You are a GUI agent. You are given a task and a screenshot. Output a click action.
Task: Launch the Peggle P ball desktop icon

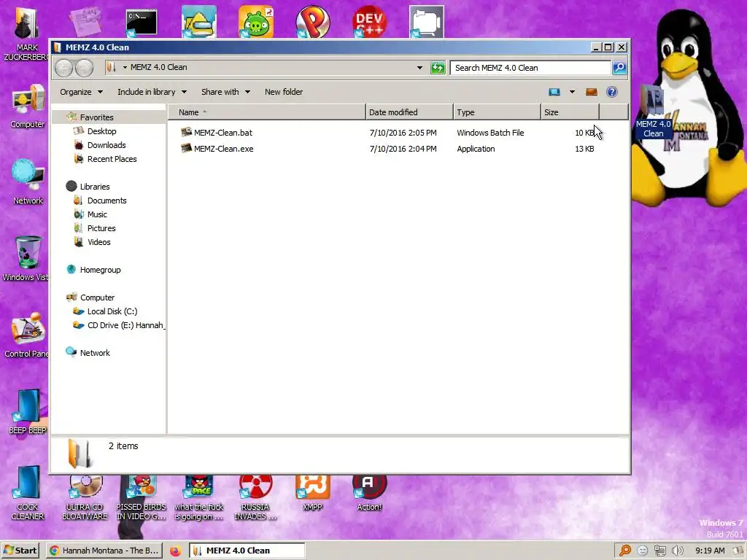[x=312, y=22]
